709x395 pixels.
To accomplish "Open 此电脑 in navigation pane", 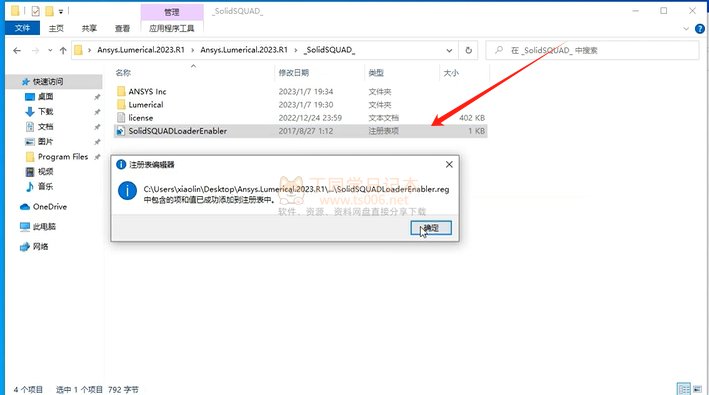I will click(44, 226).
